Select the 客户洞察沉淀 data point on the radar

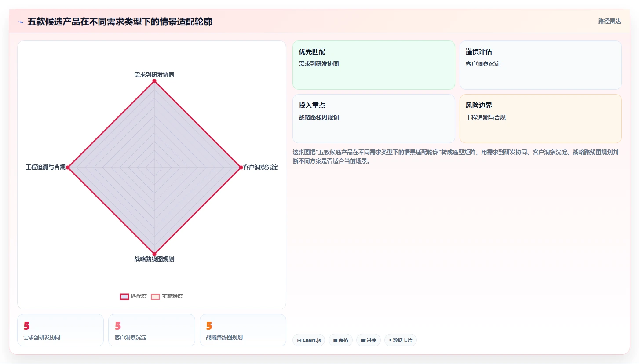tap(241, 167)
